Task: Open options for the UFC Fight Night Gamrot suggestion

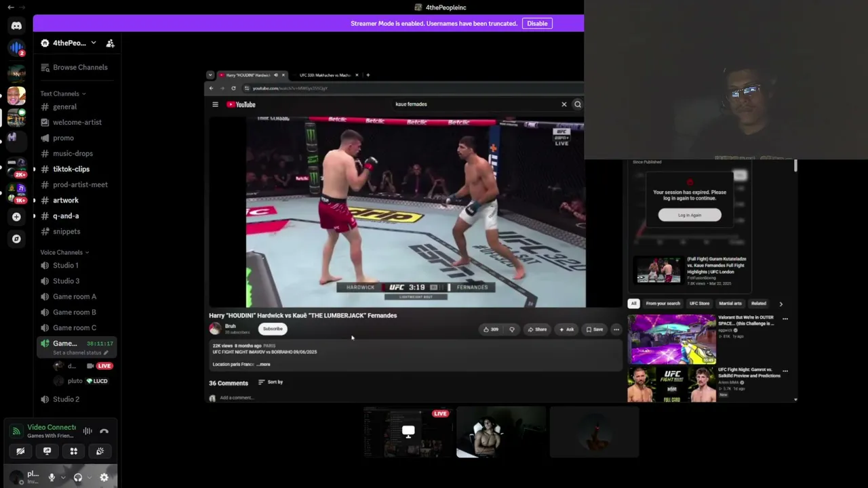Action: coord(785,371)
